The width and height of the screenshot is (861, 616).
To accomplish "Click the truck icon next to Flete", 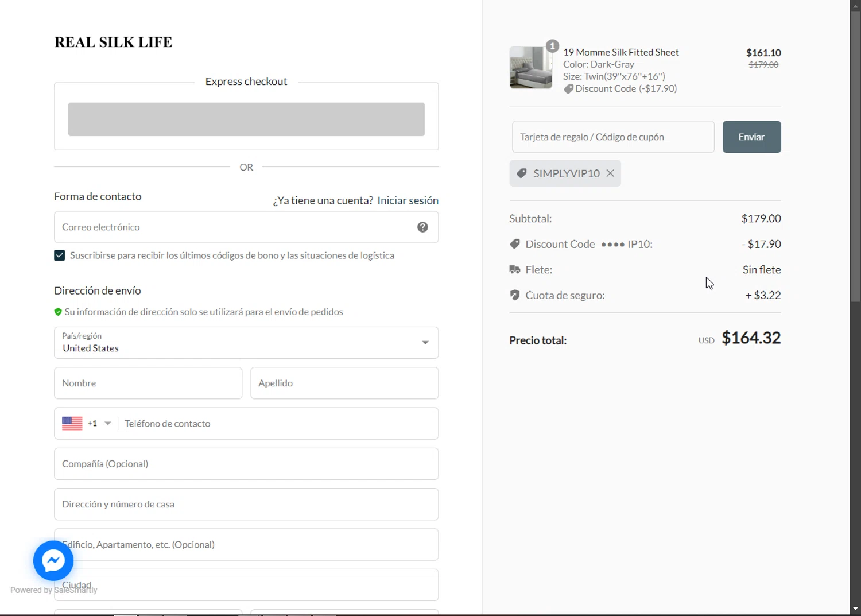I will pos(515,269).
